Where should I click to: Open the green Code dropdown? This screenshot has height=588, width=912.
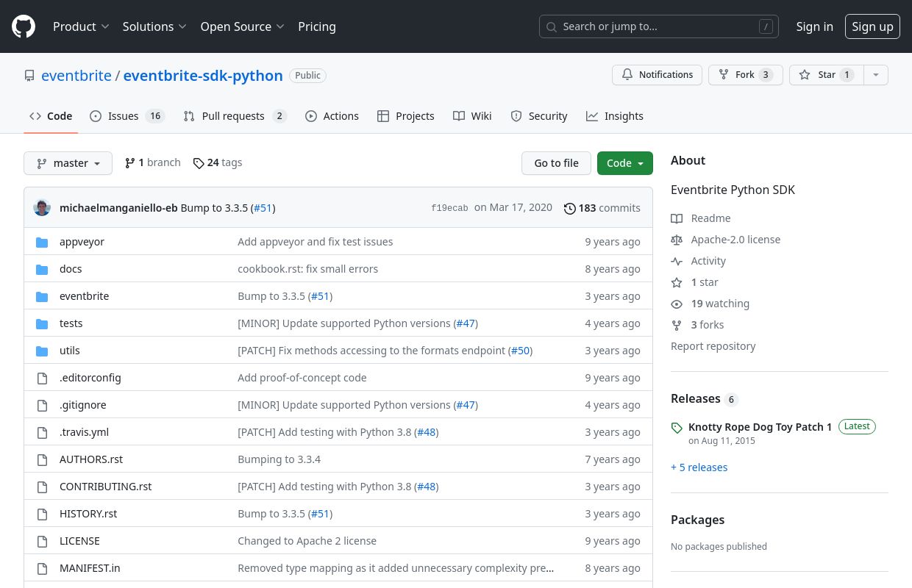(x=625, y=163)
